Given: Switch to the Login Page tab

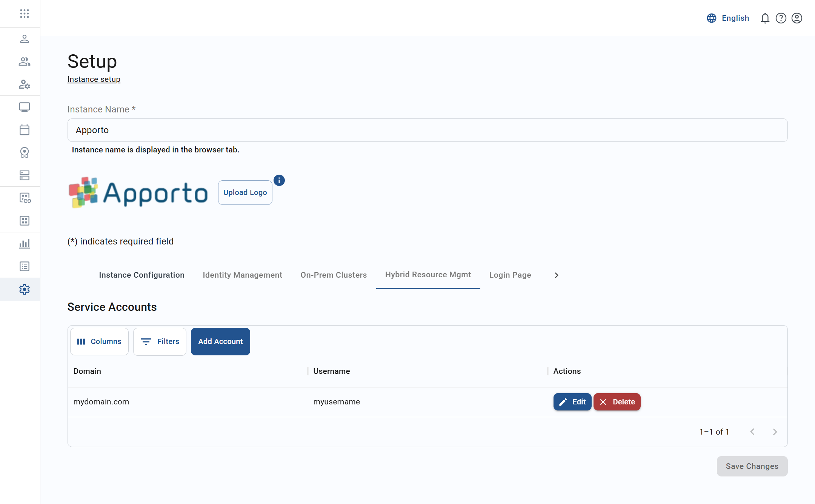Looking at the screenshot, I should (x=510, y=275).
